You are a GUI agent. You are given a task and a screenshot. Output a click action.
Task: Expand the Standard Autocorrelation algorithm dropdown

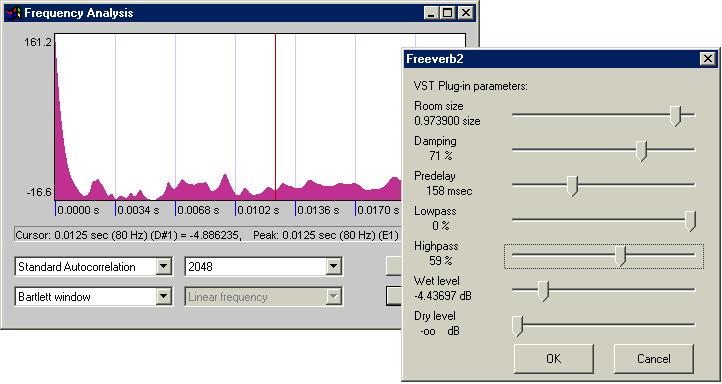pos(163,267)
